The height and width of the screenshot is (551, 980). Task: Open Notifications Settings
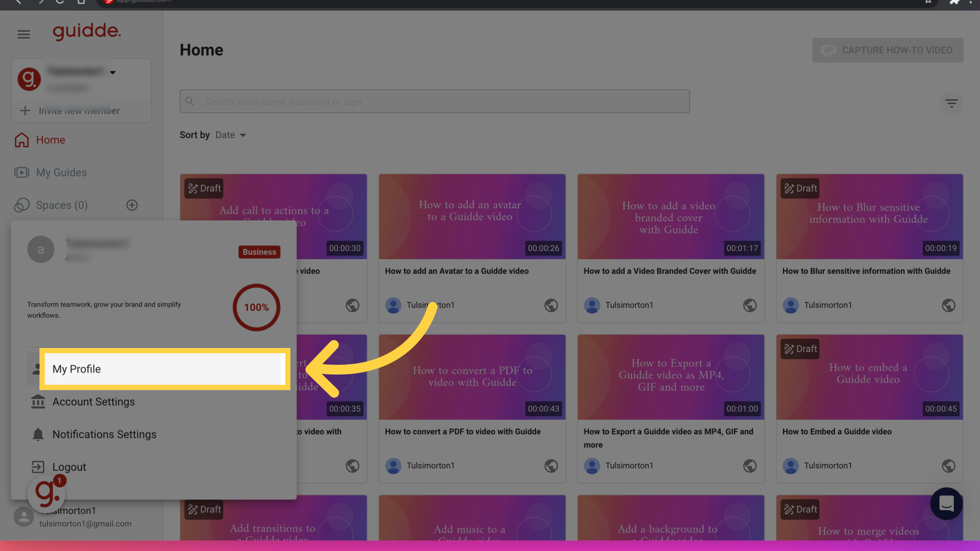[104, 435]
